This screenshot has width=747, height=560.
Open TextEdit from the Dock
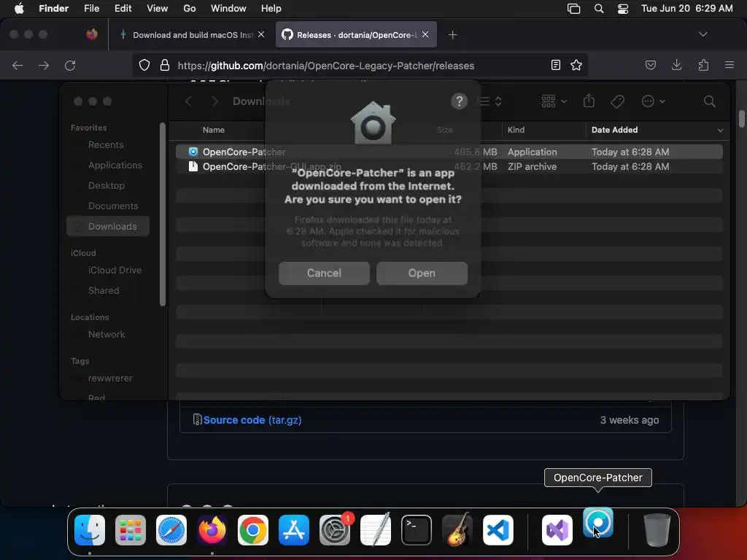coord(376,530)
